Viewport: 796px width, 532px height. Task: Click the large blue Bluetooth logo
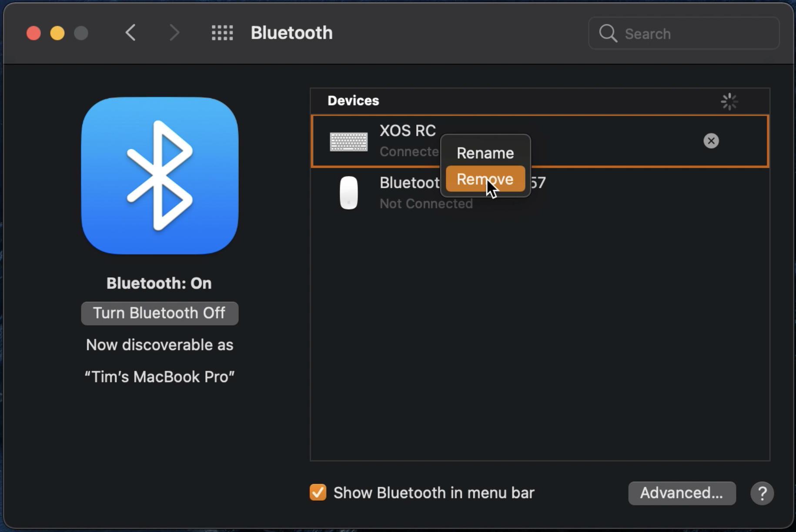[x=160, y=176]
